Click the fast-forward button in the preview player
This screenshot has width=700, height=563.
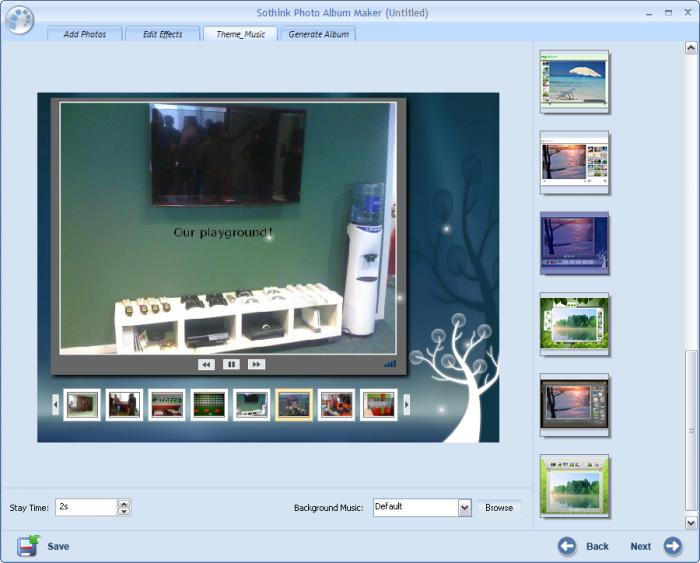click(x=256, y=364)
